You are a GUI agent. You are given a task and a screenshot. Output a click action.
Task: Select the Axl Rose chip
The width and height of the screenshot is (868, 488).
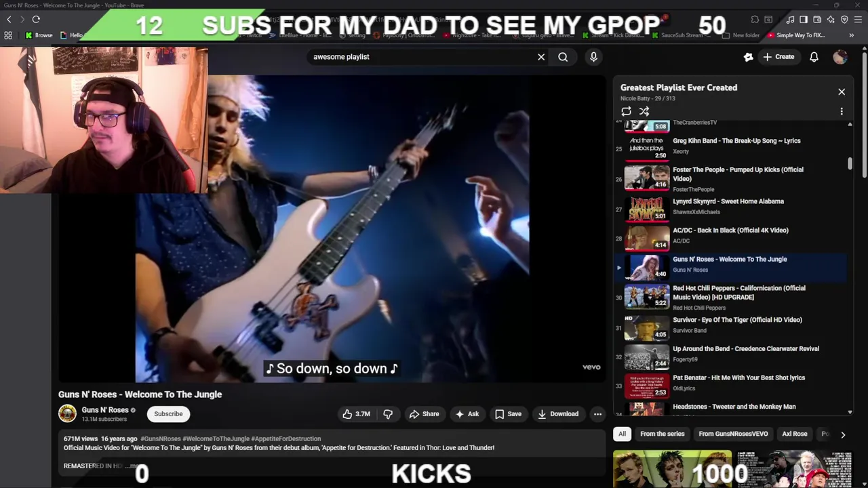click(x=795, y=434)
